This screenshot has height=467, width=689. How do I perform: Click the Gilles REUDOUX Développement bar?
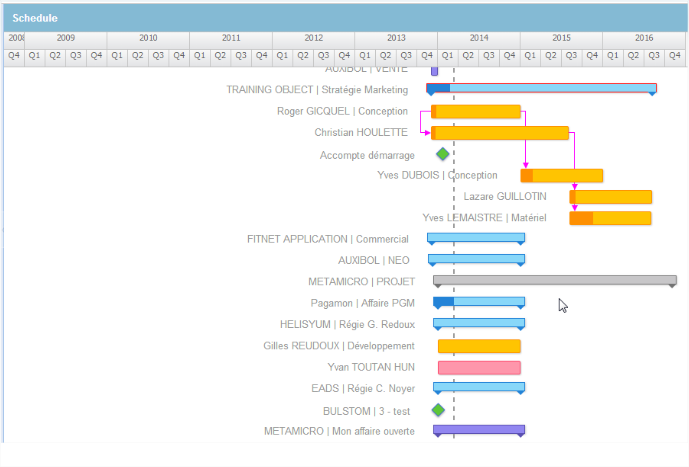coord(479,346)
